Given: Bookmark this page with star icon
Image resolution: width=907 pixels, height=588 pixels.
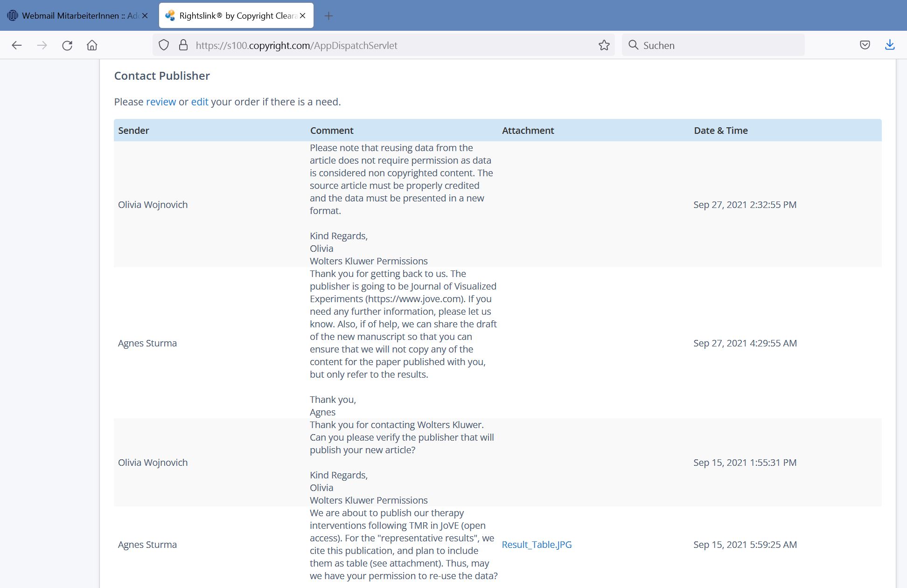Looking at the screenshot, I should click(604, 45).
